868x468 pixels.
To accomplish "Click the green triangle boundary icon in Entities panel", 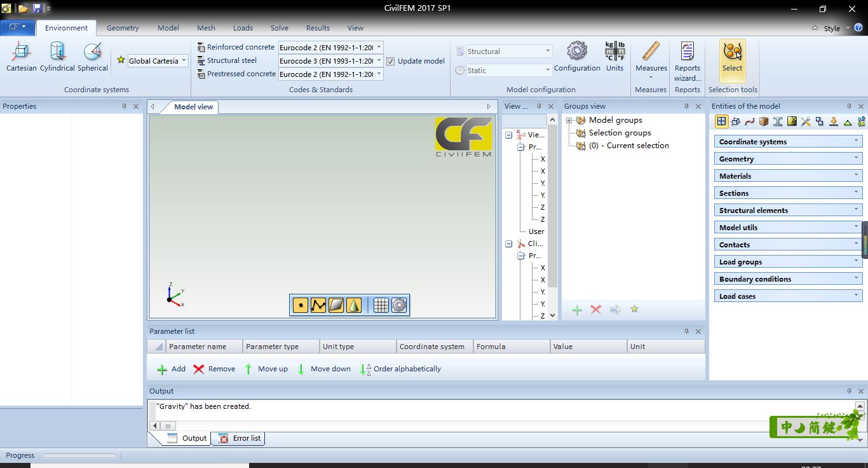I will 848,121.
